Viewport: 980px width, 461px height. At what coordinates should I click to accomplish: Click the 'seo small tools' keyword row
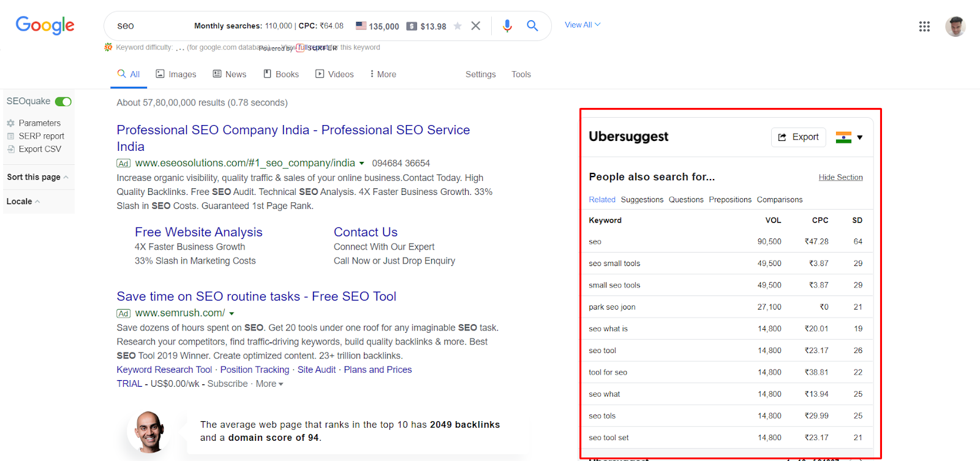726,264
